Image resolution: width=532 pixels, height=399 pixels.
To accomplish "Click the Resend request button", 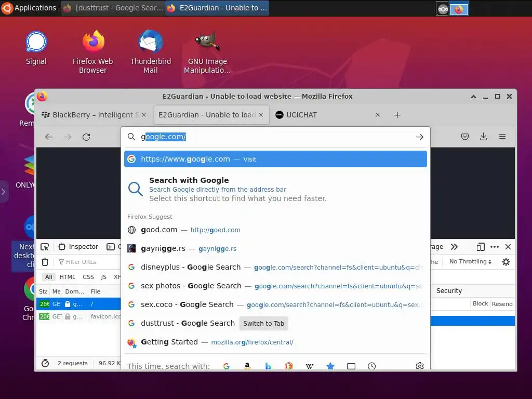I will coord(502,303).
